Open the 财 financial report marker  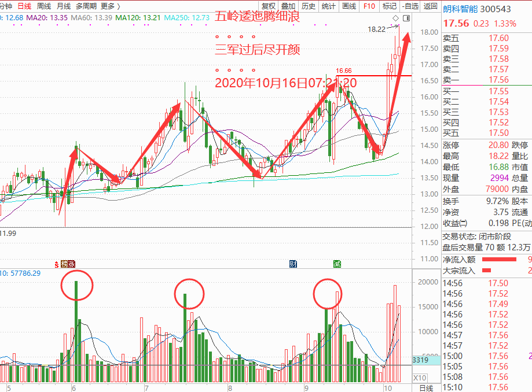tap(293, 264)
